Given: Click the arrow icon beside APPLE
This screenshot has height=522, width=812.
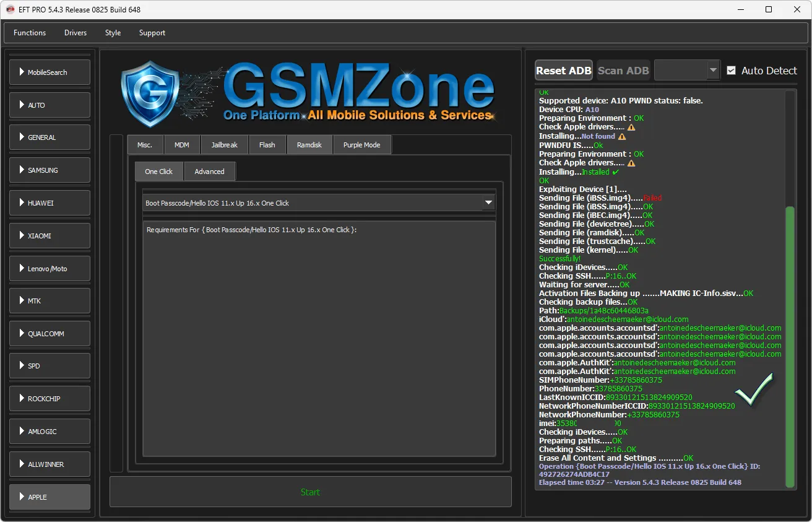Looking at the screenshot, I should click(22, 497).
